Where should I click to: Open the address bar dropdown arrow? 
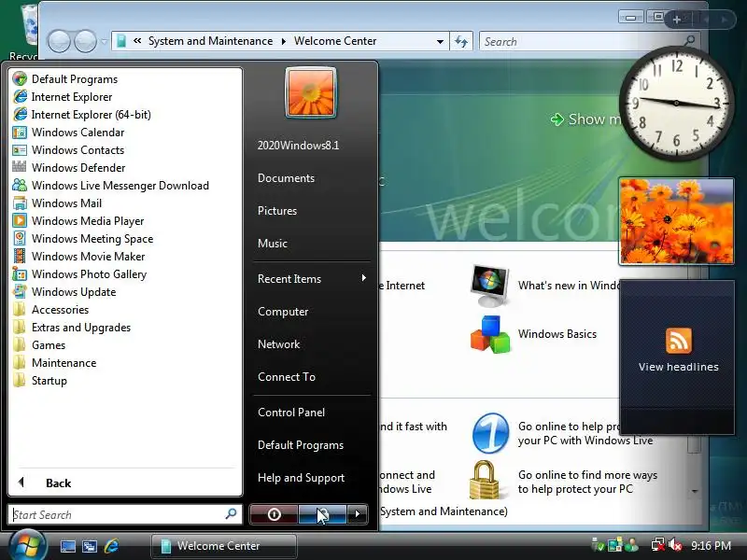(440, 41)
